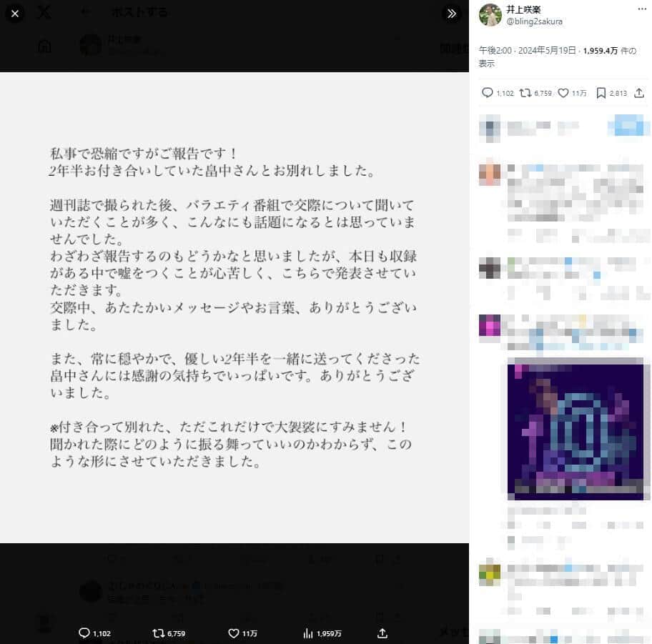
Task: Click the post timestamp 午後2:00 · 2024年5月19日
Action: [527, 51]
